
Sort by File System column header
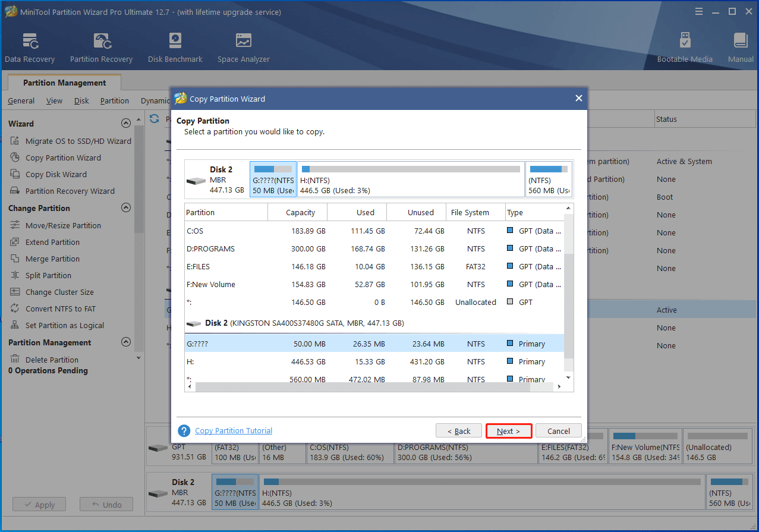point(475,212)
